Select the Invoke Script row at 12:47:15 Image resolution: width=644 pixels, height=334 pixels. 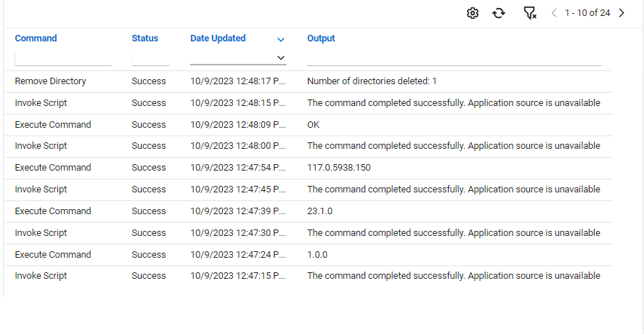pyautogui.click(x=41, y=276)
